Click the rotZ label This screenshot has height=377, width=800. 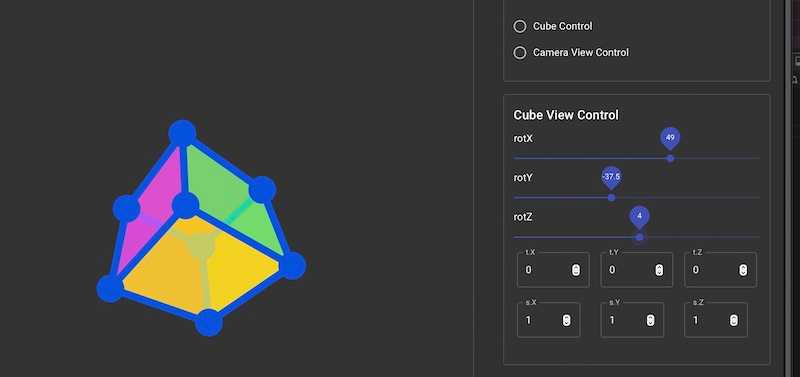[523, 217]
